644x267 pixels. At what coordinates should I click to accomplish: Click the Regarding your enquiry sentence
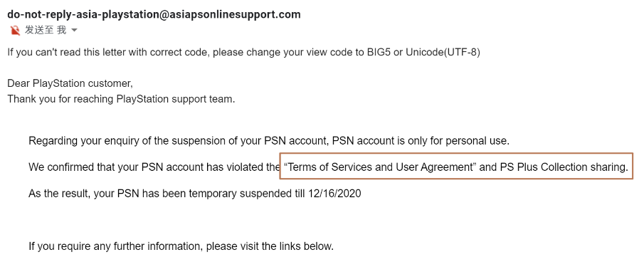[269, 141]
